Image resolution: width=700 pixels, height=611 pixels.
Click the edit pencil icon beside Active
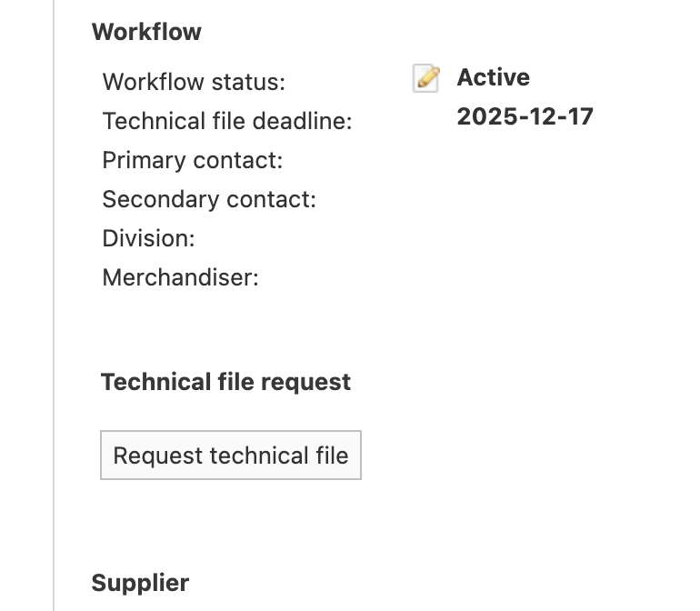pos(425,78)
